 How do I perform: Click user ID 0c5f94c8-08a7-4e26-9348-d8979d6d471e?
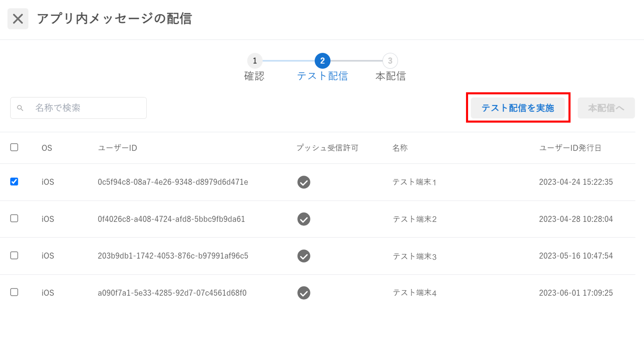click(173, 182)
